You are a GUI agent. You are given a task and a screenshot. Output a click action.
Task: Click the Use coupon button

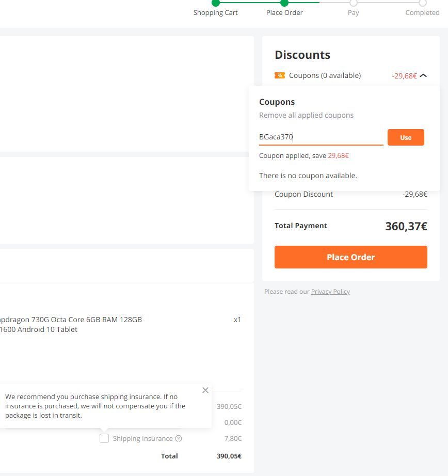pyautogui.click(x=406, y=137)
